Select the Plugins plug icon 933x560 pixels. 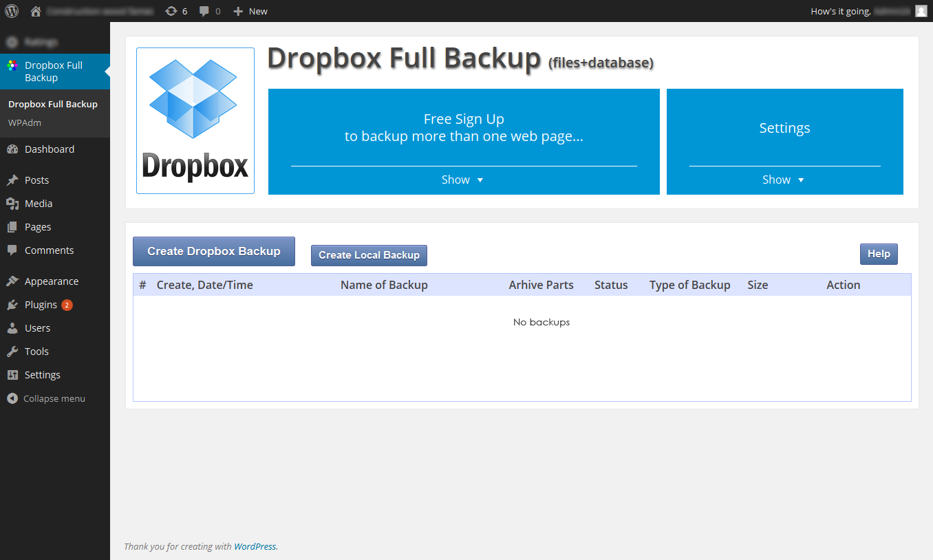click(x=12, y=305)
